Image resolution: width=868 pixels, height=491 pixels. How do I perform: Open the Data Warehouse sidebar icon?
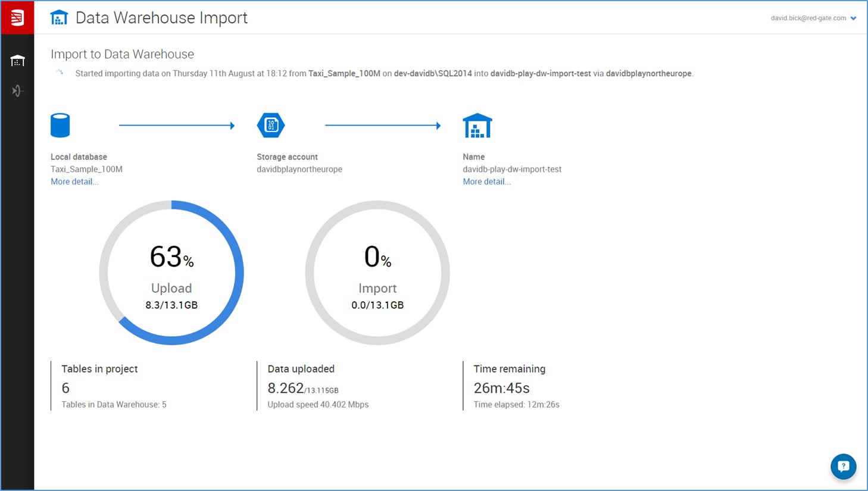[17, 61]
